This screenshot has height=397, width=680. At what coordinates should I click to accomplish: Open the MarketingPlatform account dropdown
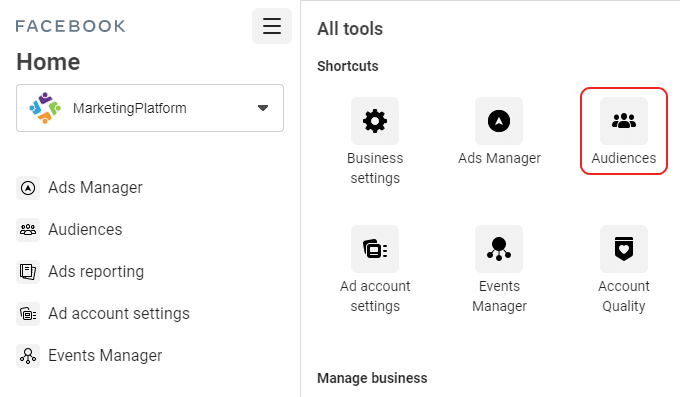[150, 108]
